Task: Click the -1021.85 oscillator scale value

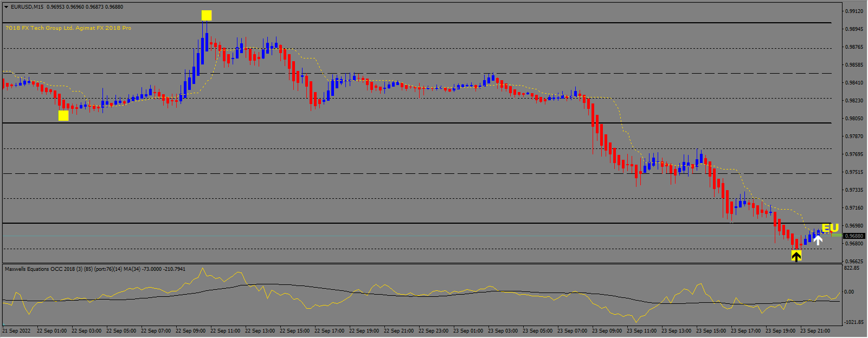Action: (x=854, y=322)
